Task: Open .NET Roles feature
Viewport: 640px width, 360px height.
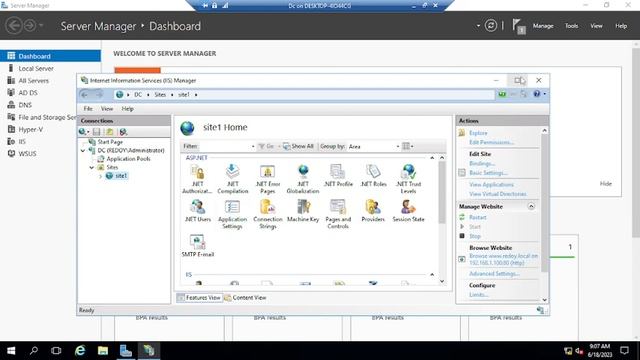Action: pos(373,176)
